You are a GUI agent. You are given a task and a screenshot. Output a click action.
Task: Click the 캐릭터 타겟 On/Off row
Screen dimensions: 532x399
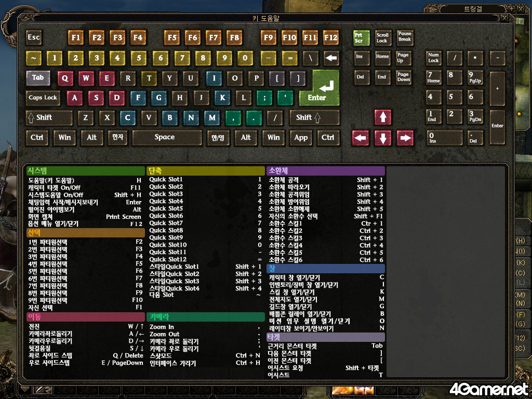click(x=85, y=188)
